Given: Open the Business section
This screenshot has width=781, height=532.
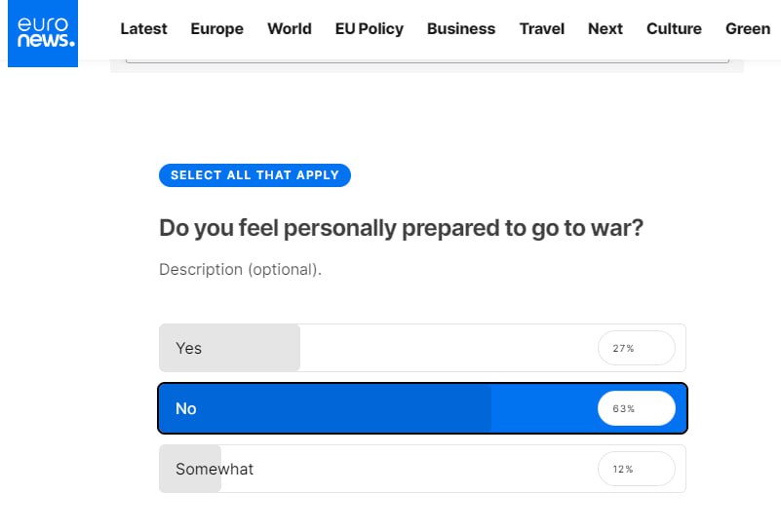Looking at the screenshot, I should (x=461, y=28).
